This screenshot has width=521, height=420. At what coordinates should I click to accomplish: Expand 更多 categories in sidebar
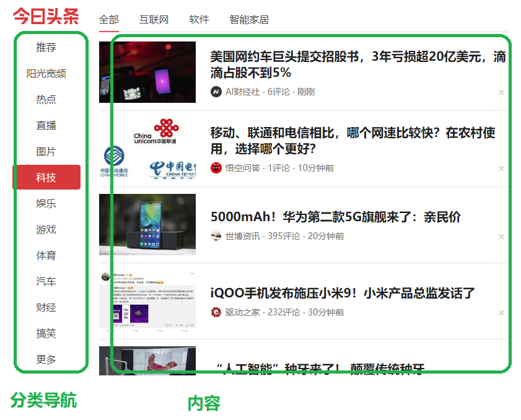click(x=46, y=359)
